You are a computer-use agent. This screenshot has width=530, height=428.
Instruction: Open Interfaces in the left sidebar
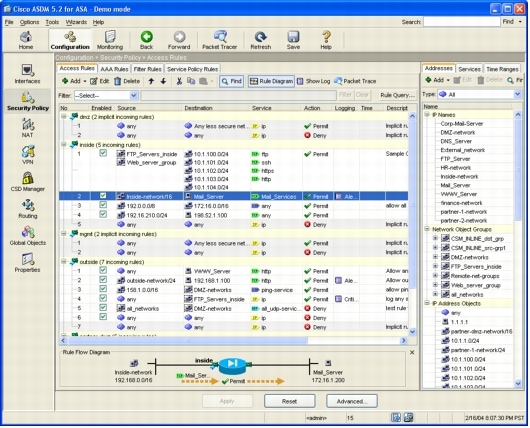(27, 74)
